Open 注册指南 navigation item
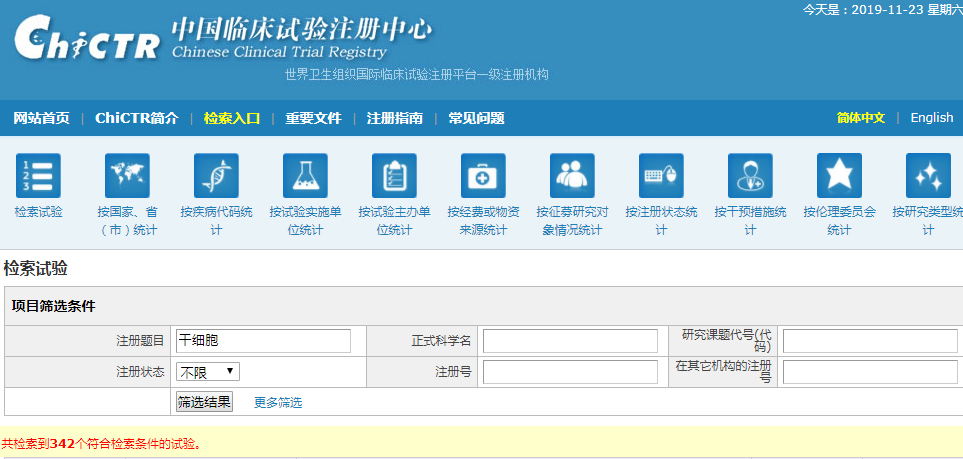The width and height of the screenshot is (963, 459). click(x=395, y=118)
